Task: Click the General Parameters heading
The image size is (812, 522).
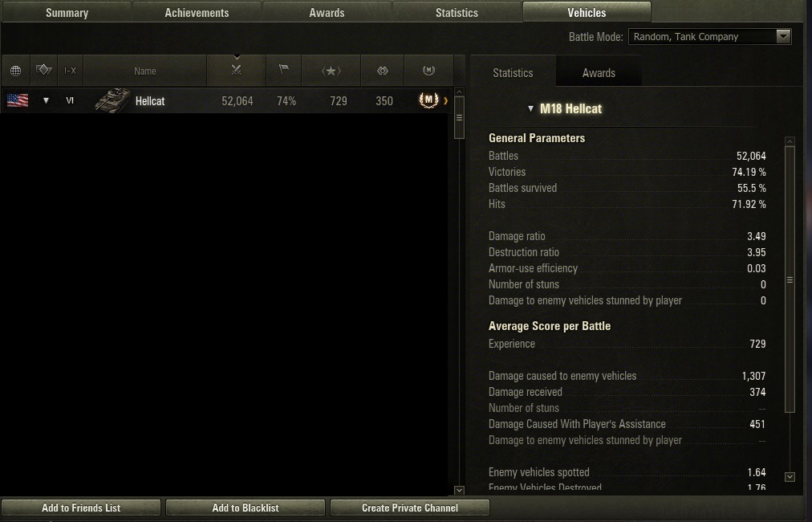Action: (x=537, y=138)
